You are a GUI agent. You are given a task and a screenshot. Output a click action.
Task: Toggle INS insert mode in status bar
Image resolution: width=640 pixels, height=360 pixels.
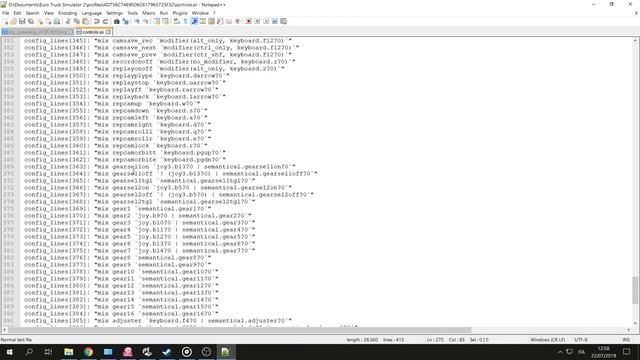[626, 340]
